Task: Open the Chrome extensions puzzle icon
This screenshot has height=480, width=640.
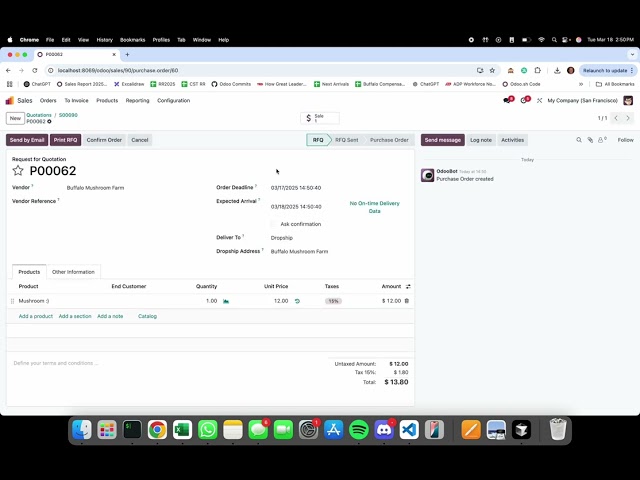Action: click(x=538, y=71)
